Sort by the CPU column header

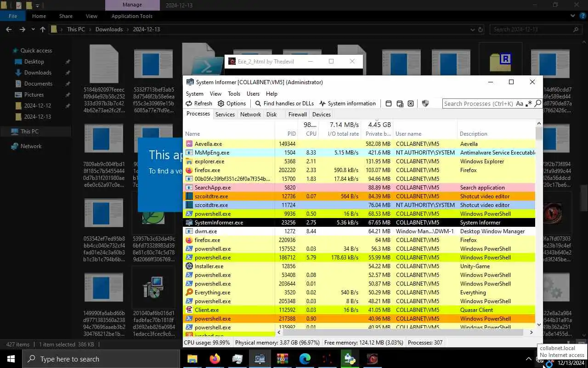click(x=311, y=134)
